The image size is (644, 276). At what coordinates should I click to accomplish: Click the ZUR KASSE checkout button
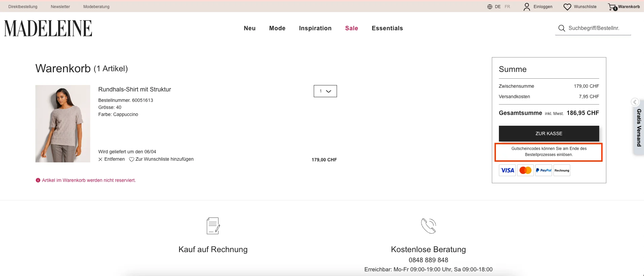549,133
